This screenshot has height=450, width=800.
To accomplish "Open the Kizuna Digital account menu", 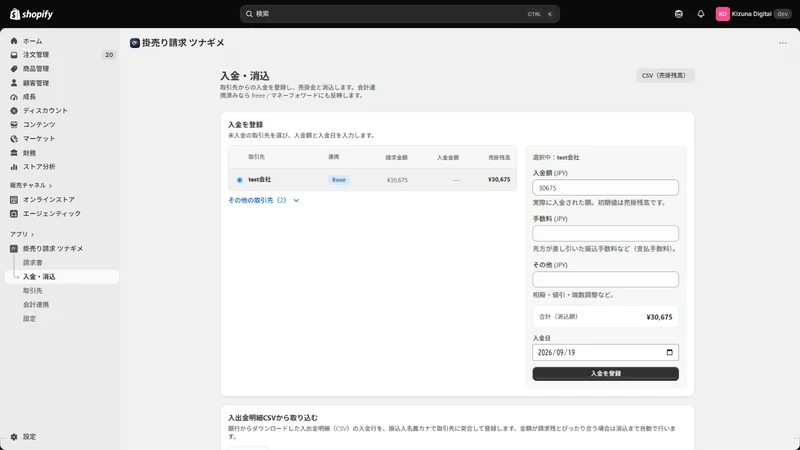I will click(x=753, y=14).
